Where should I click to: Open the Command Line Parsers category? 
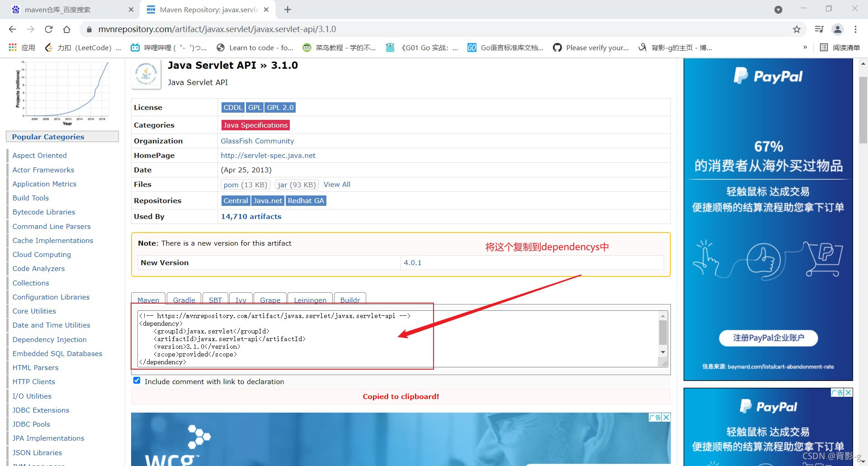[x=52, y=227]
